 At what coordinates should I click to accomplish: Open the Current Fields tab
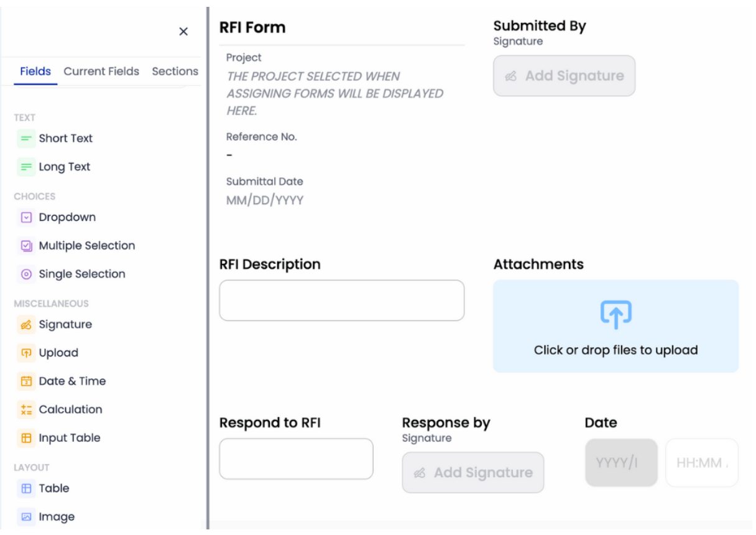click(101, 71)
